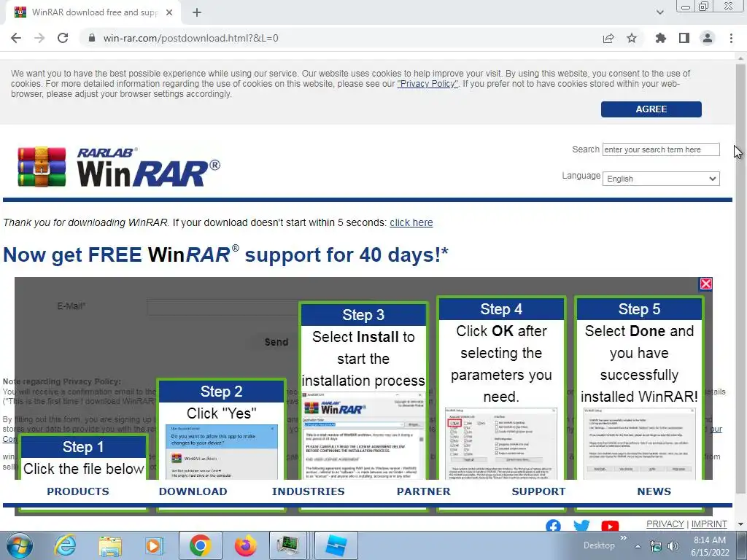Click the Send button
The height and width of the screenshot is (560, 747).
pos(276,342)
